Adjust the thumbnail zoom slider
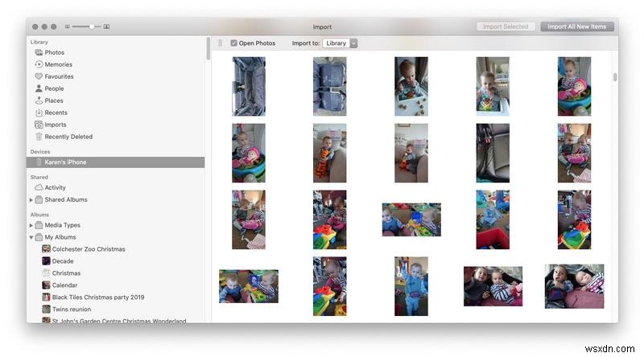The width and height of the screenshot is (644, 357). click(x=87, y=27)
